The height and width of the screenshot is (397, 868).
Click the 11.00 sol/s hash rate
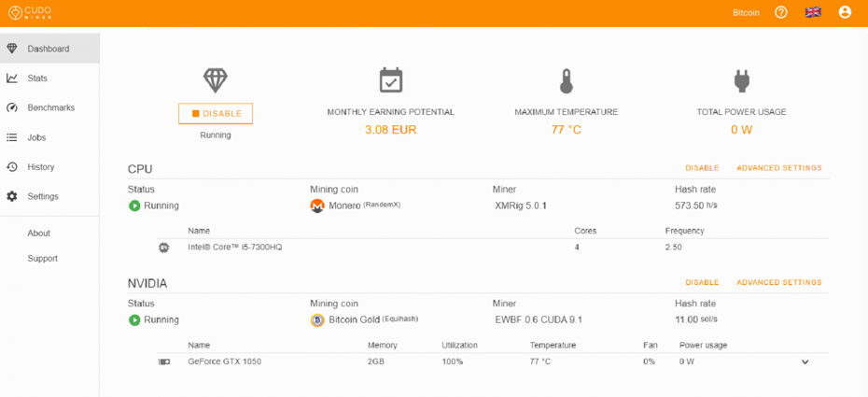pos(697,320)
